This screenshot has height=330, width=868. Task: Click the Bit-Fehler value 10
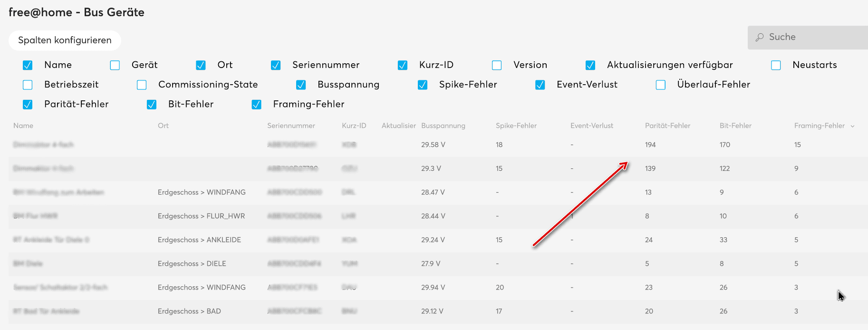(x=723, y=216)
